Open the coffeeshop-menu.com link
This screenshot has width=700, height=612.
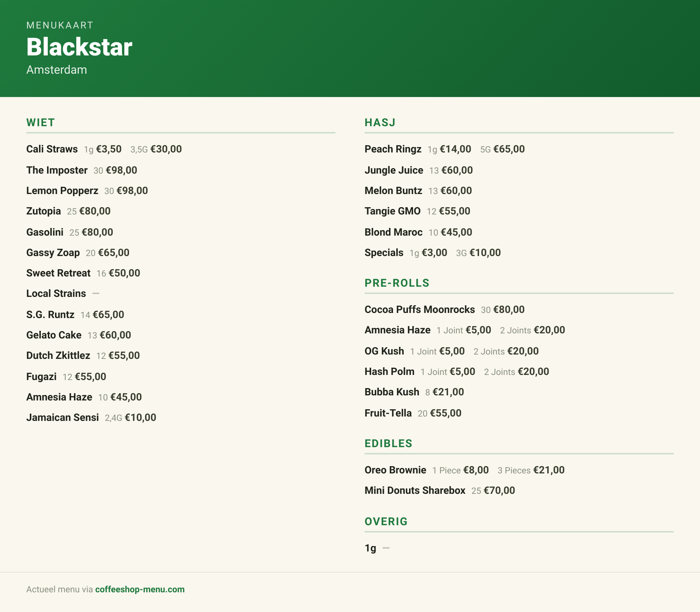click(140, 589)
